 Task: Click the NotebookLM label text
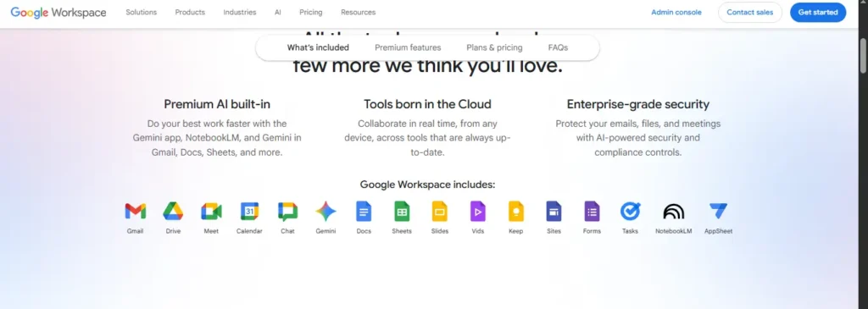click(x=674, y=231)
